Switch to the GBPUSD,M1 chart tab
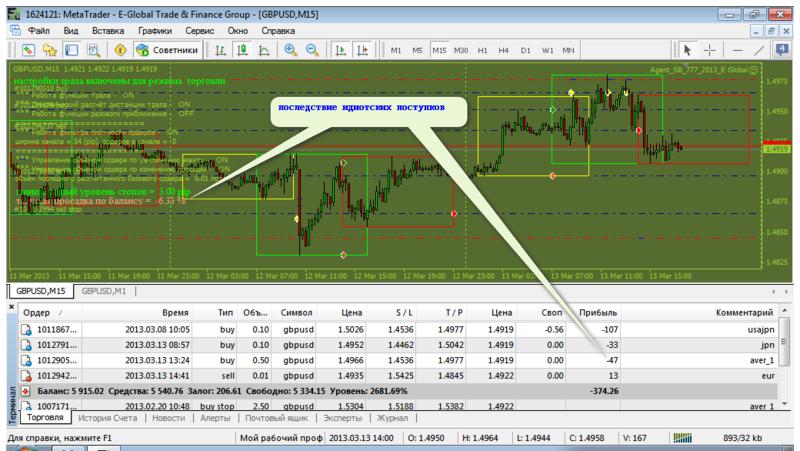This screenshot has height=451, width=800. pos(104,291)
